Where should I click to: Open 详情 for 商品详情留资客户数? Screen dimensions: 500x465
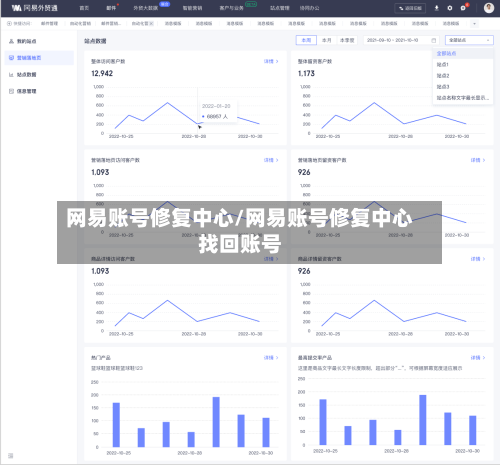click(x=478, y=259)
